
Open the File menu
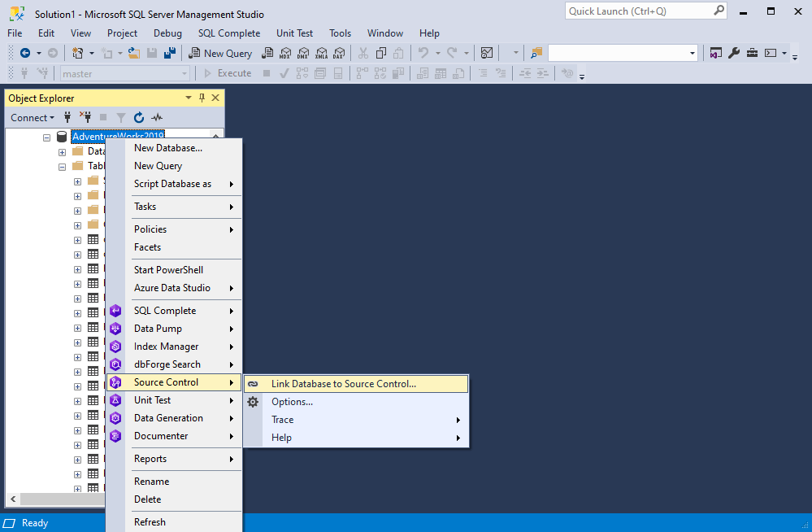(x=15, y=33)
